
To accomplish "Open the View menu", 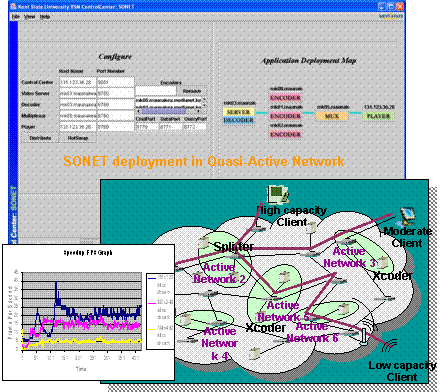I will point(29,17).
